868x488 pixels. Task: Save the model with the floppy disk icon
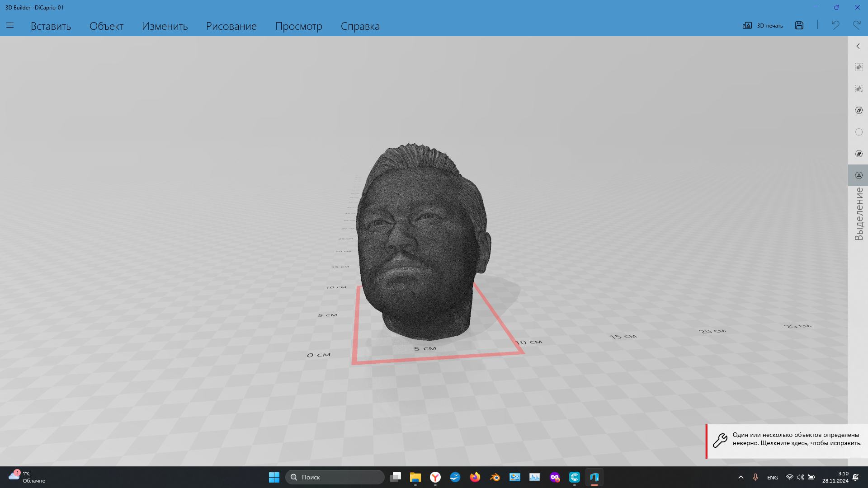coord(799,26)
